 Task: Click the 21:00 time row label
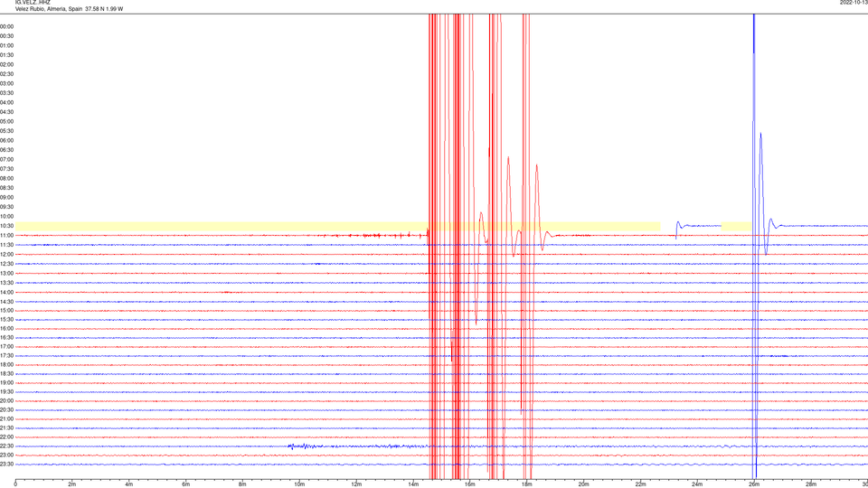pos(6,418)
